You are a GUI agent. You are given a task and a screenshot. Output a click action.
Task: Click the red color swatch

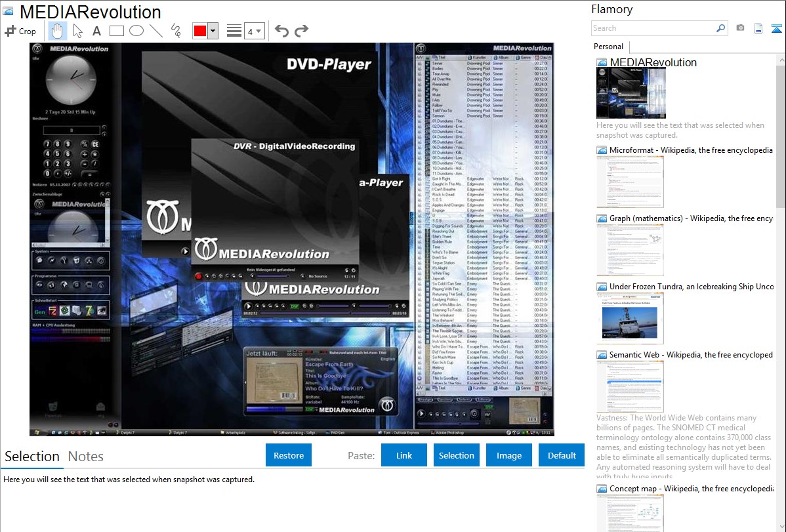[200, 31]
